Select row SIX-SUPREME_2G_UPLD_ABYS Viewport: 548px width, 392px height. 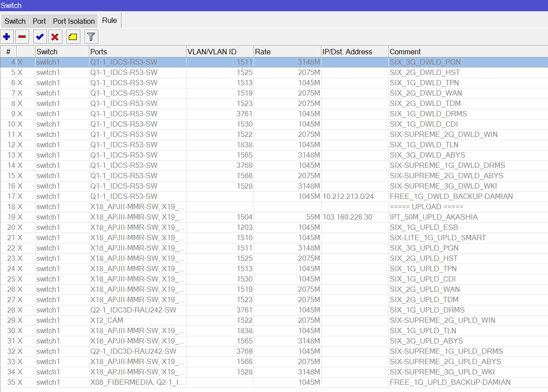(274, 361)
